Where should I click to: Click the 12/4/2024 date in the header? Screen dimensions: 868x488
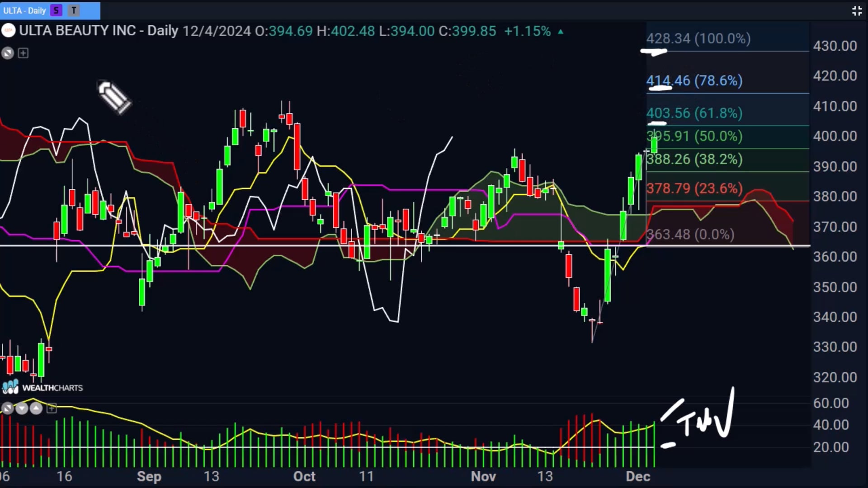tap(217, 31)
